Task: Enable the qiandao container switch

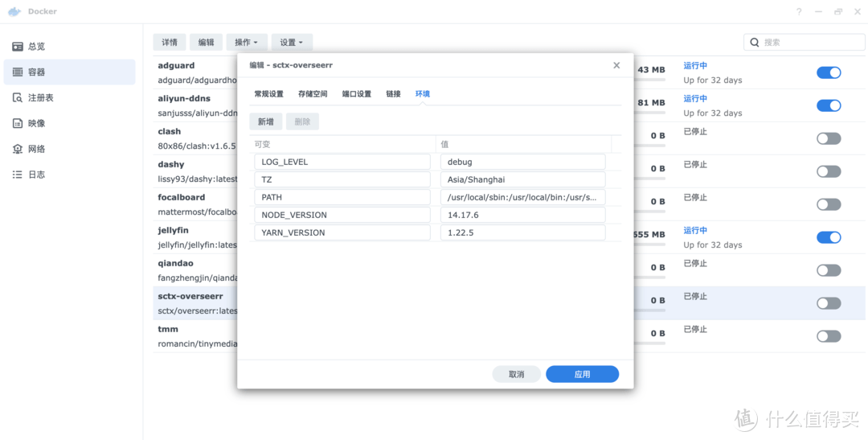Action: [x=829, y=270]
